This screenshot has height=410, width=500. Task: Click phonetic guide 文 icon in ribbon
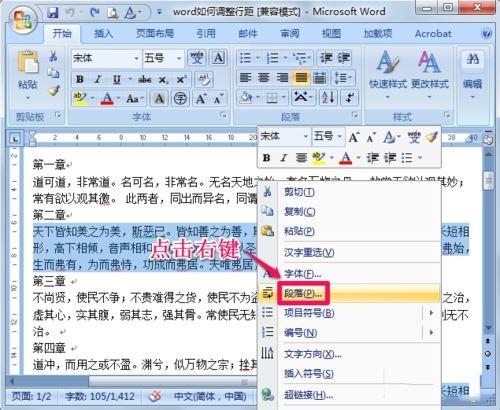pos(196,58)
